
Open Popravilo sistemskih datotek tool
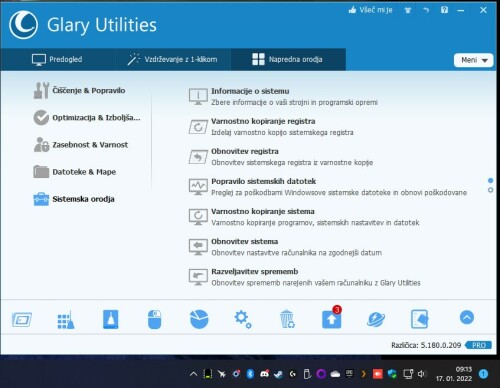328,187
